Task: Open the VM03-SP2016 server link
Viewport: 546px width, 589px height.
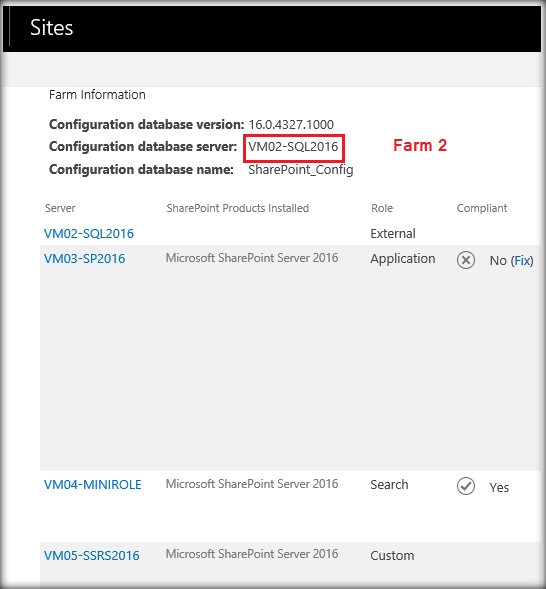Action: click(84, 258)
